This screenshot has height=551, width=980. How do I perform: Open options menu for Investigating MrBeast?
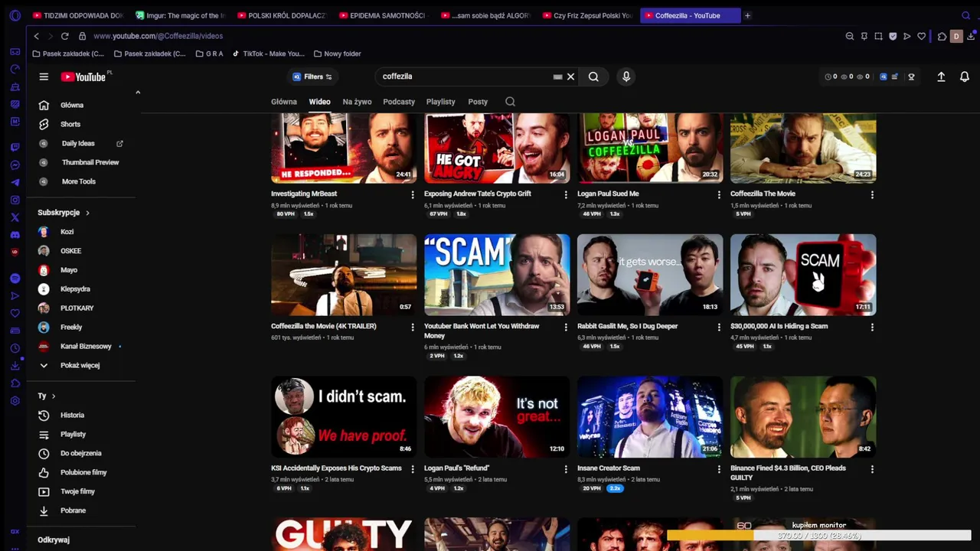click(413, 194)
